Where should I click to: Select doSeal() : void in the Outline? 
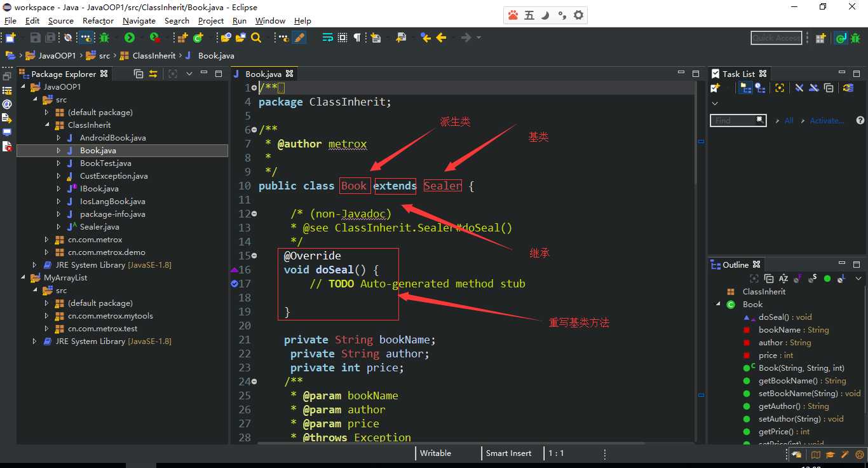[x=785, y=317]
